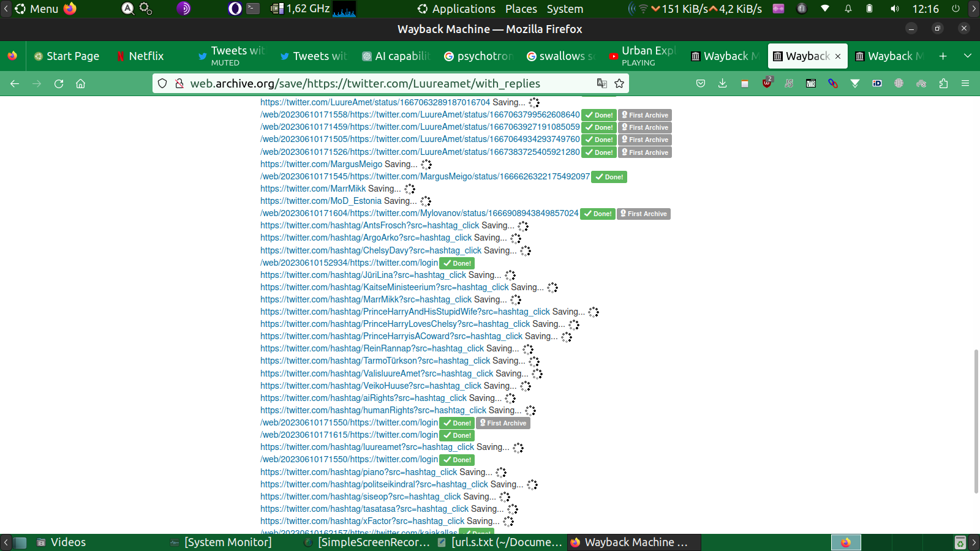Open the Applications menu

(457, 9)
